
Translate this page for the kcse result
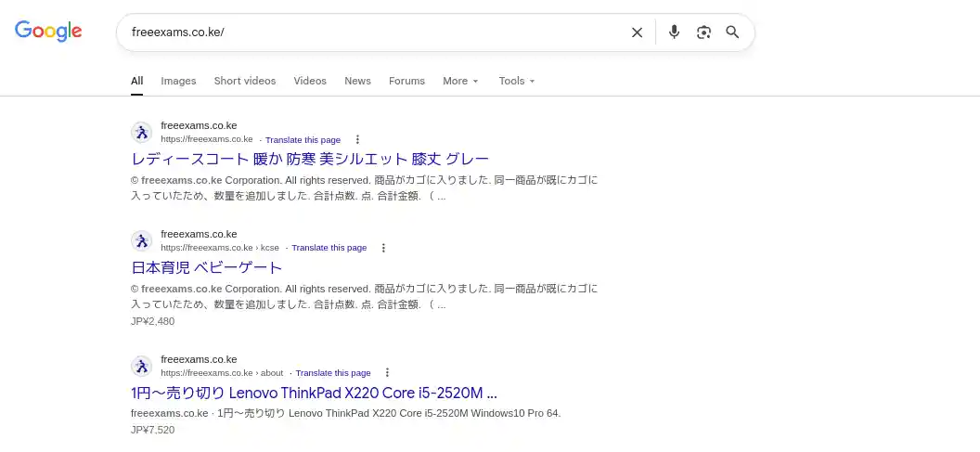pyautogui.click(x=329, y=248)
